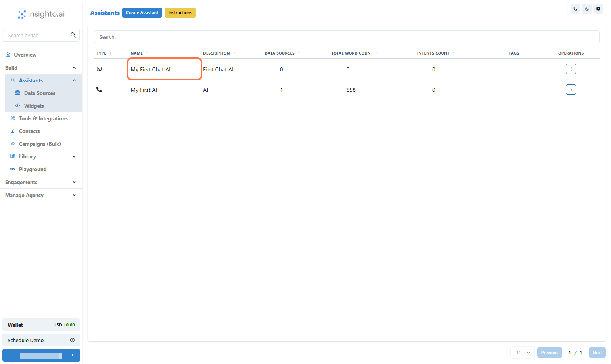The height and width of the screenshot is (364, 611).
Task: Sort by Description column arrow
Action: click(234, 53)
